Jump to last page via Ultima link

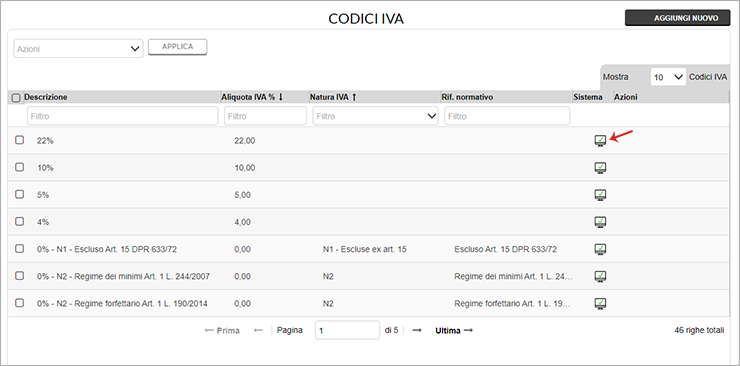(454, 331)
